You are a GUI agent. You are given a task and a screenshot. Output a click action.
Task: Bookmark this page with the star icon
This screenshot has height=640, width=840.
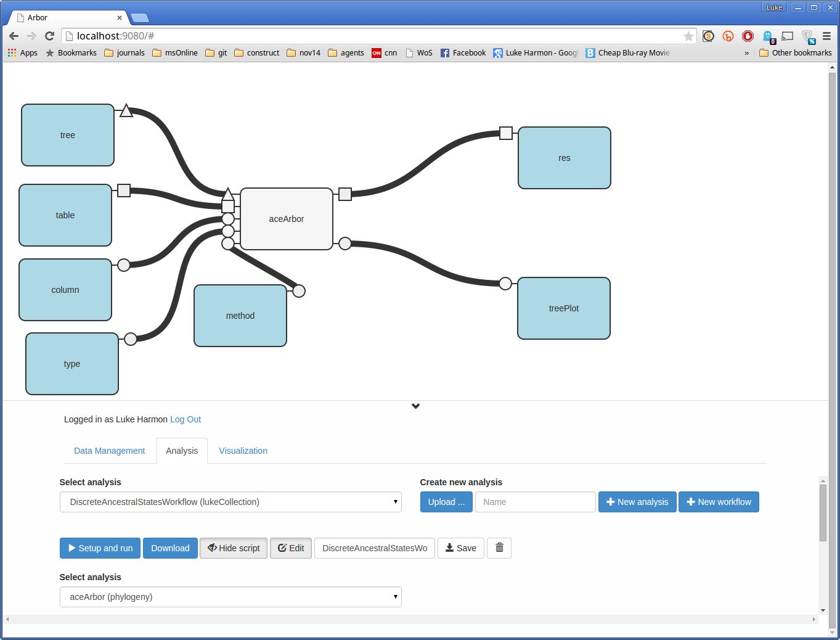point(688,36)
